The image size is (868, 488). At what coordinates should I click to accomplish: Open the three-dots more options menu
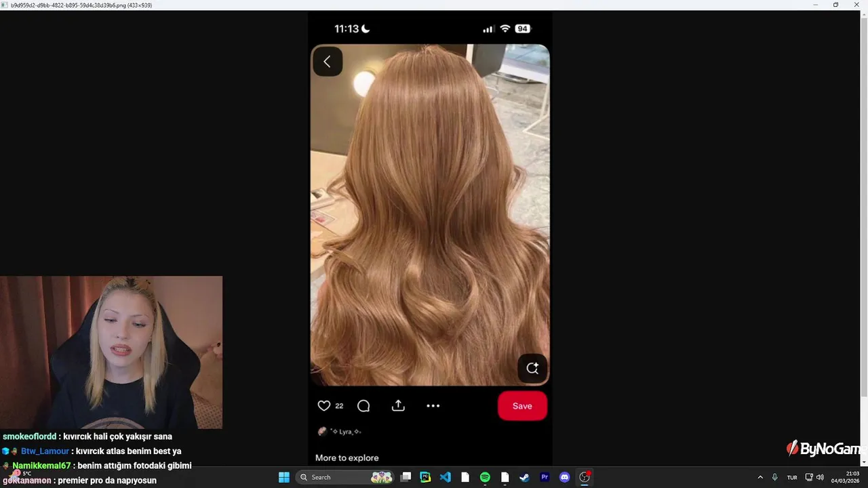point(433,406)
